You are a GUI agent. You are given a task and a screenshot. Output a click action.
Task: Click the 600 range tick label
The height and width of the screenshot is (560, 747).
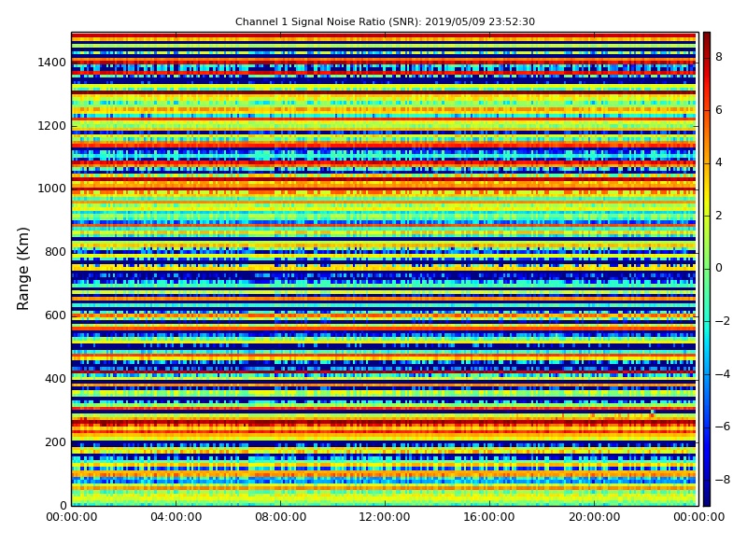point(55,315)
